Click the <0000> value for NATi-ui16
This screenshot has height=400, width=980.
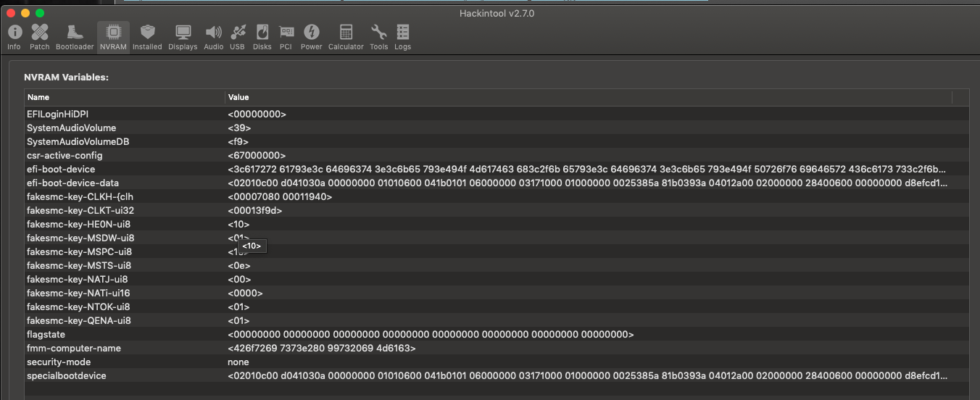click(x=245, y=293)
